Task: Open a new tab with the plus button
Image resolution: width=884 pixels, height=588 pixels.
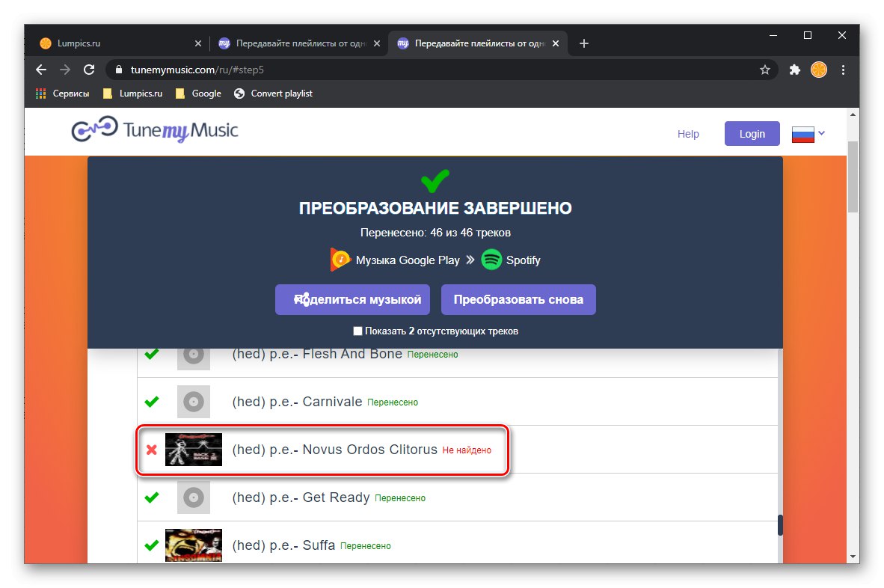Action: [x=584, y=43]
